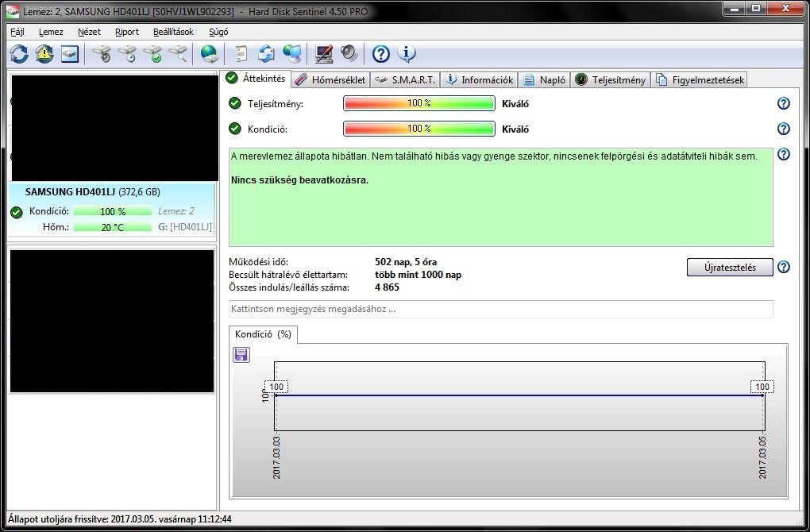The height and width of the screenshot is (532, 810).
Task: Click the help icon beside Kondíció bar
Action: pos(784,129)
